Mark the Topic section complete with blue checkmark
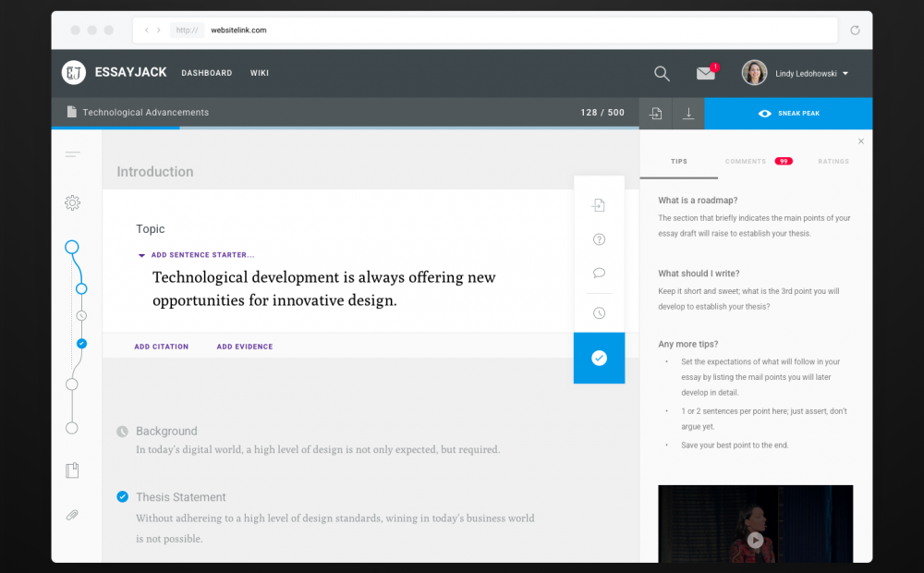This screenshot has height=573, width=924. (x=599, y=358)
